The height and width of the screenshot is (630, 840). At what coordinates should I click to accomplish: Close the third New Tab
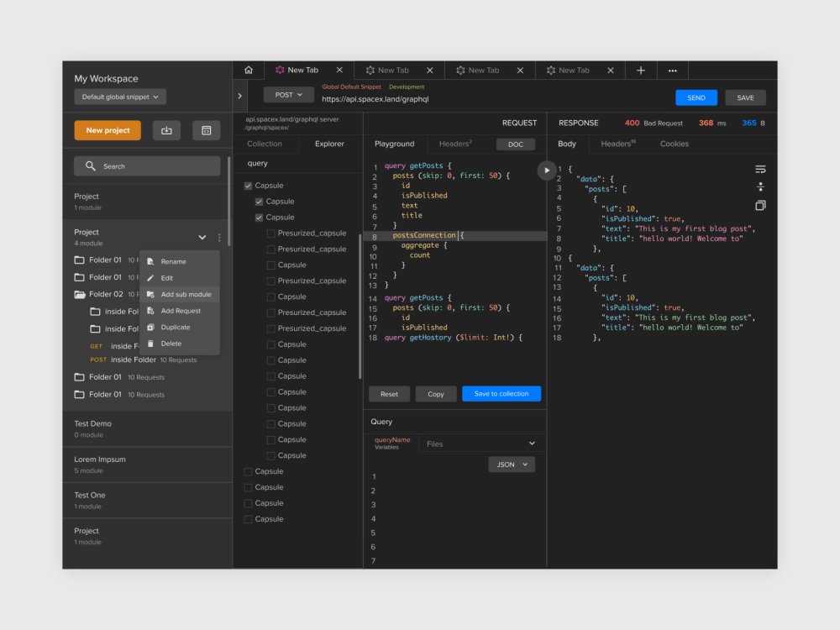click(x=520, y=71)
